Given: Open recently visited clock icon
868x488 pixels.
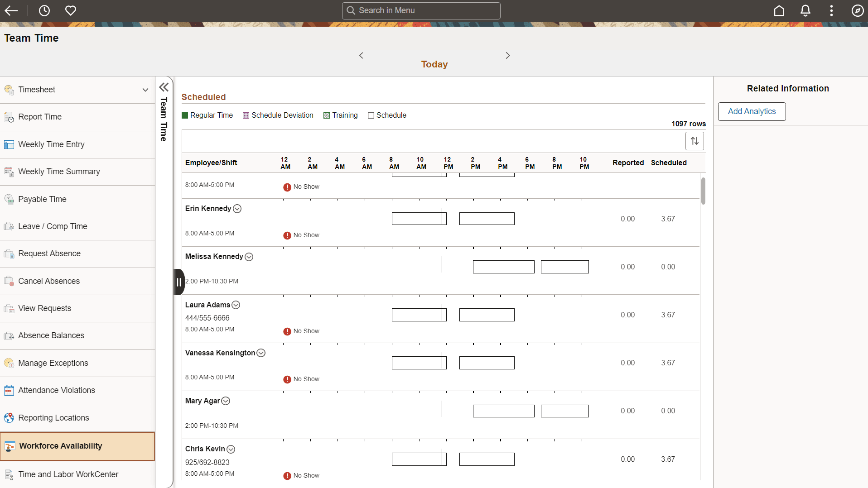Looking at the screenshot, I should coord(44,10).
